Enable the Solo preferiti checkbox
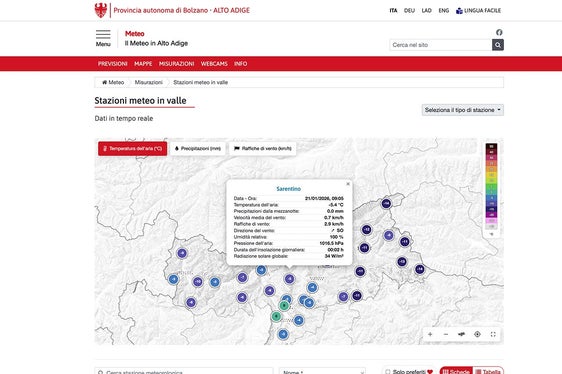 [387, 371]
